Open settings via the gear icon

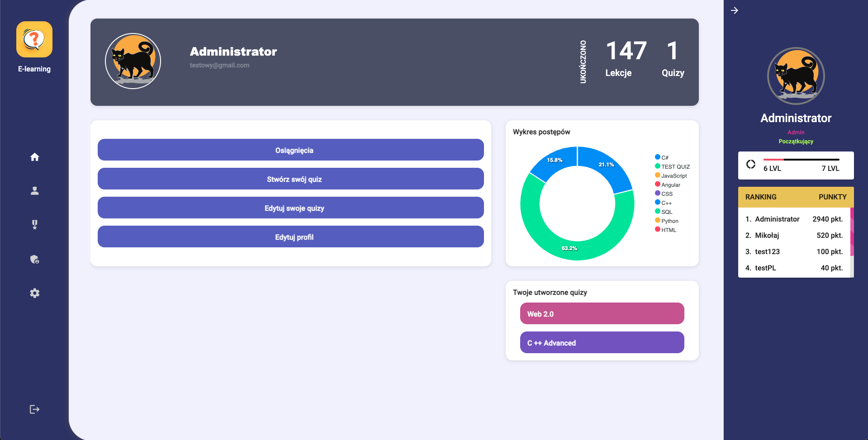tap(34, 293)
